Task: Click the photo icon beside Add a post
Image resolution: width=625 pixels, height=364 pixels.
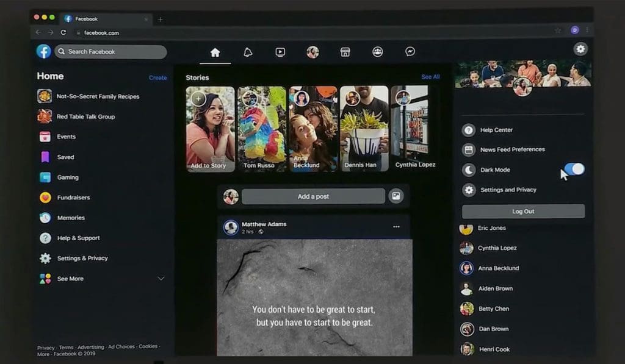Action: (x=396, y=196)
